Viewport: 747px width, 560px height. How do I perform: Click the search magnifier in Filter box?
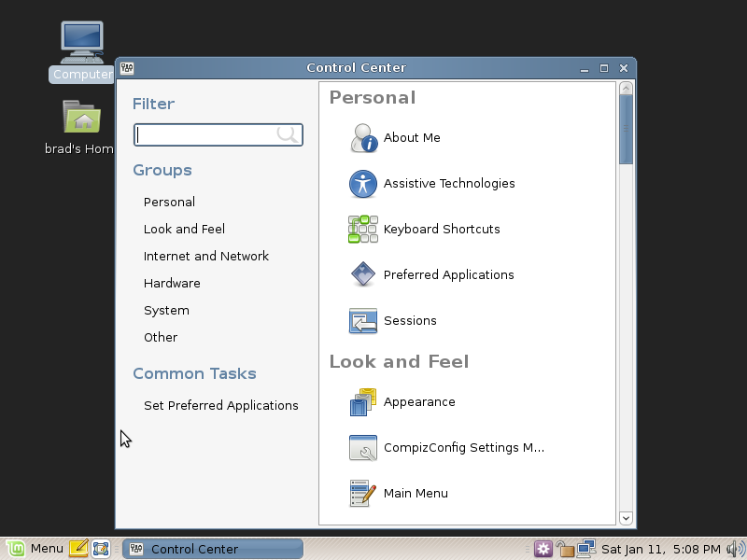[288, 134]
